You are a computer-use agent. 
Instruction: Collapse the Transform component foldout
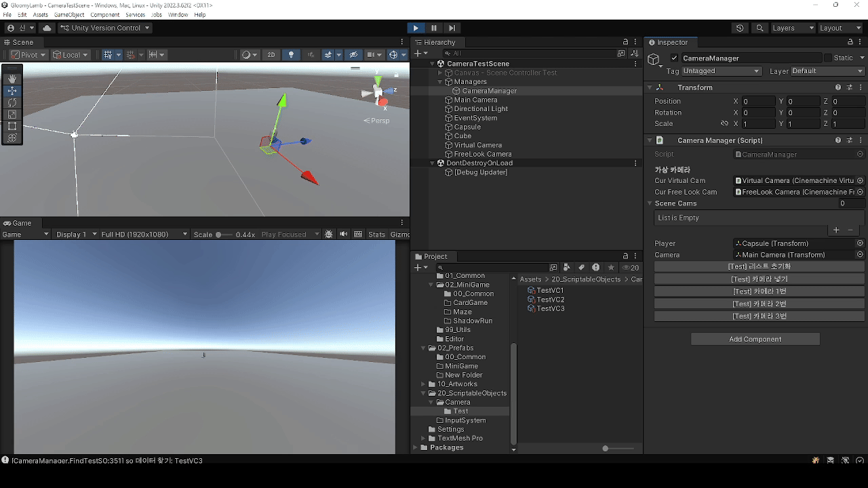(x=649, y=87)
